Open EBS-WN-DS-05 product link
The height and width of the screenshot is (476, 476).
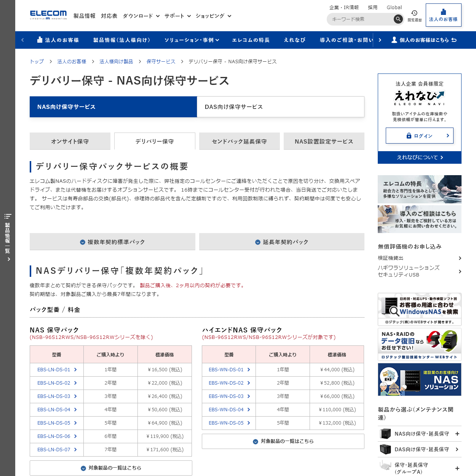coord(229,423)
